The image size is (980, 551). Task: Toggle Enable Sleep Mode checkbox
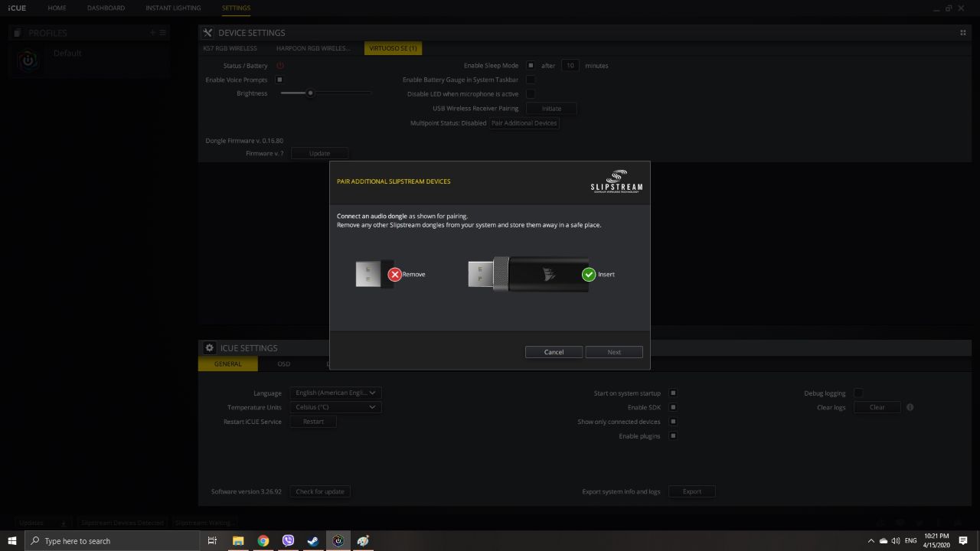(x=530, y=66)
